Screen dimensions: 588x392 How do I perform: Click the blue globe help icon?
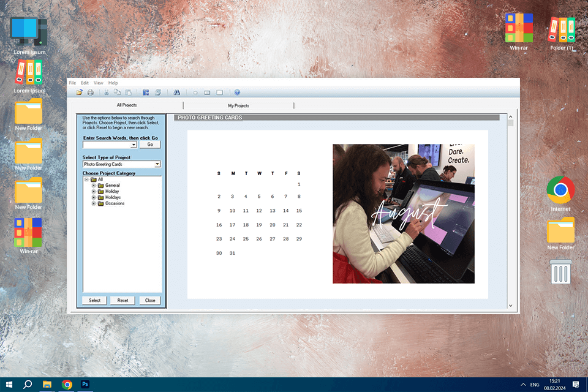pyautogui.click(x=237, y=92)
